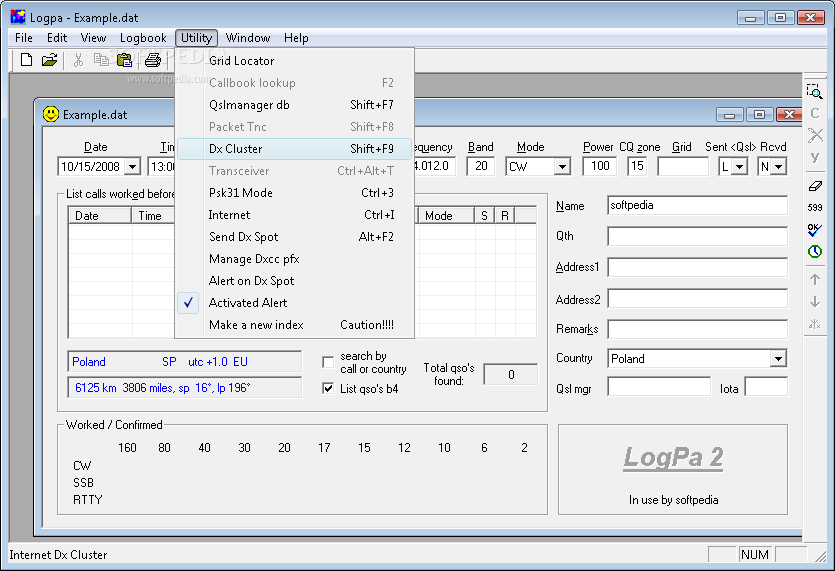Screen dimensions: 835x571
Task: Click the Address1 input field
Action: (697, 267)
